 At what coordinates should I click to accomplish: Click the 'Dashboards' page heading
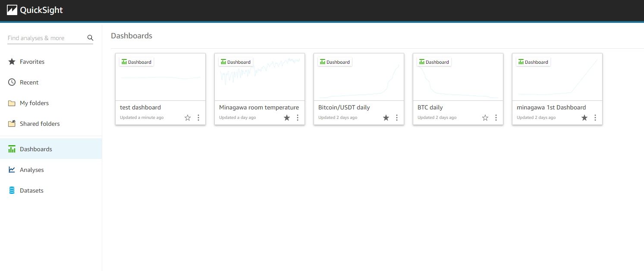(x=132, y=36)
